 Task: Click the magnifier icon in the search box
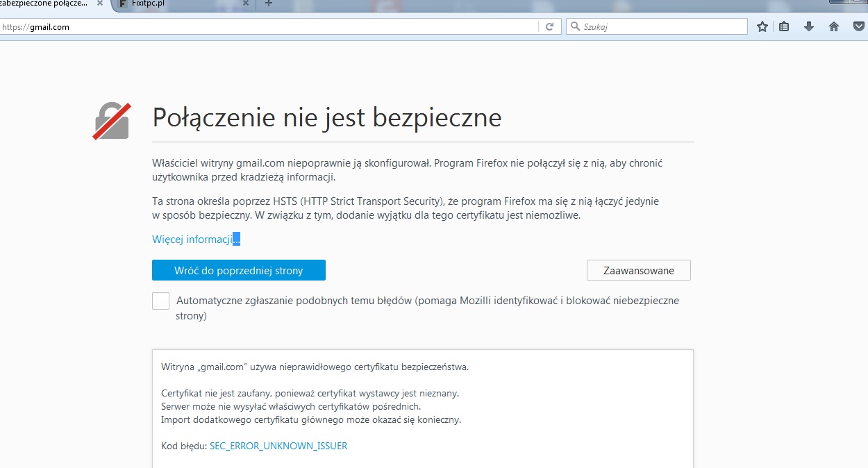click(575, 27)
